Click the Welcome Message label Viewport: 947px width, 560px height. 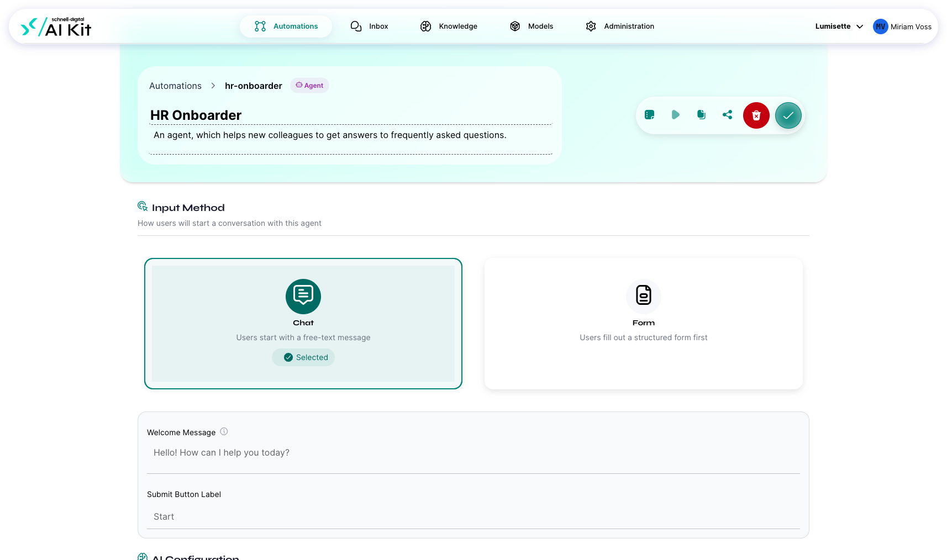[x=181, y=433]
